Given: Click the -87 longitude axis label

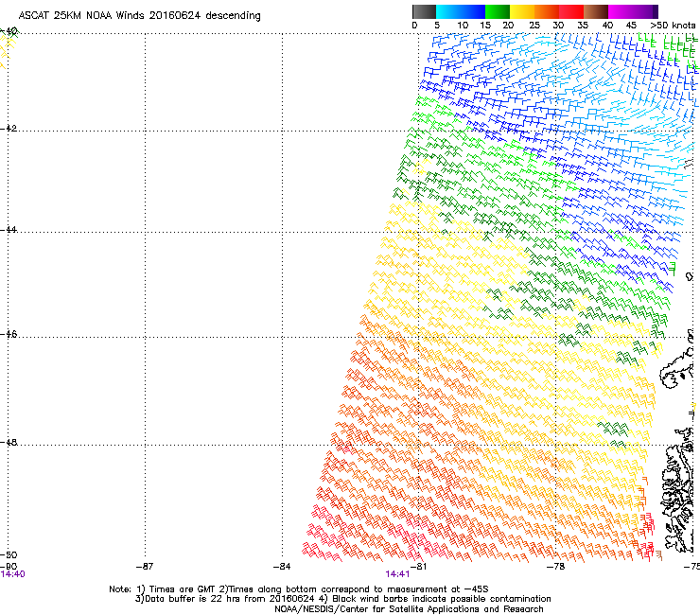Looking at the screenshot, I should tap(145, 567).
